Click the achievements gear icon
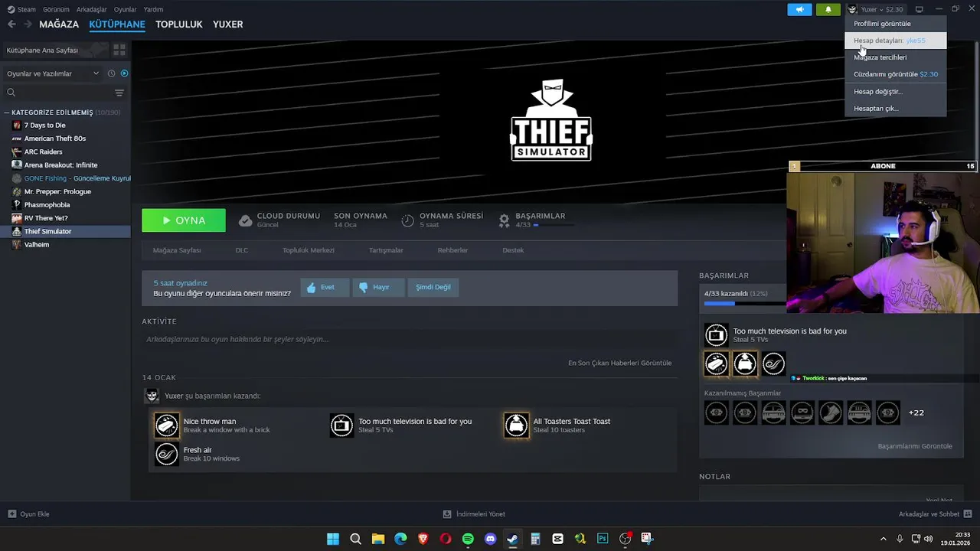 (x=504, y=220)
